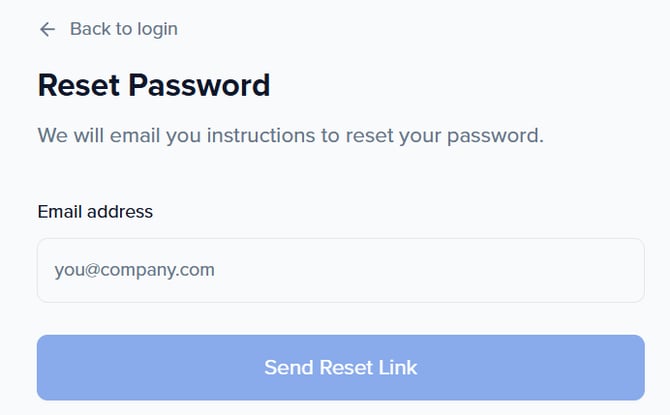Click the back arrow icon
670x415 pixels.
click(x=47, y=29)
